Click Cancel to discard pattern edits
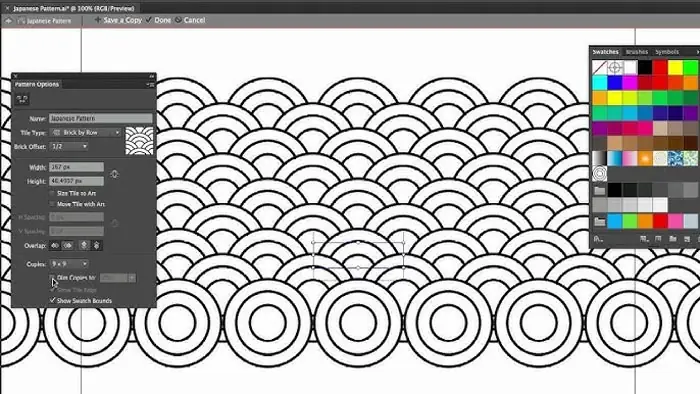Image resolution: width=700 pixels, height=394 pixels. pyautogui.click(x=194, y=20)
